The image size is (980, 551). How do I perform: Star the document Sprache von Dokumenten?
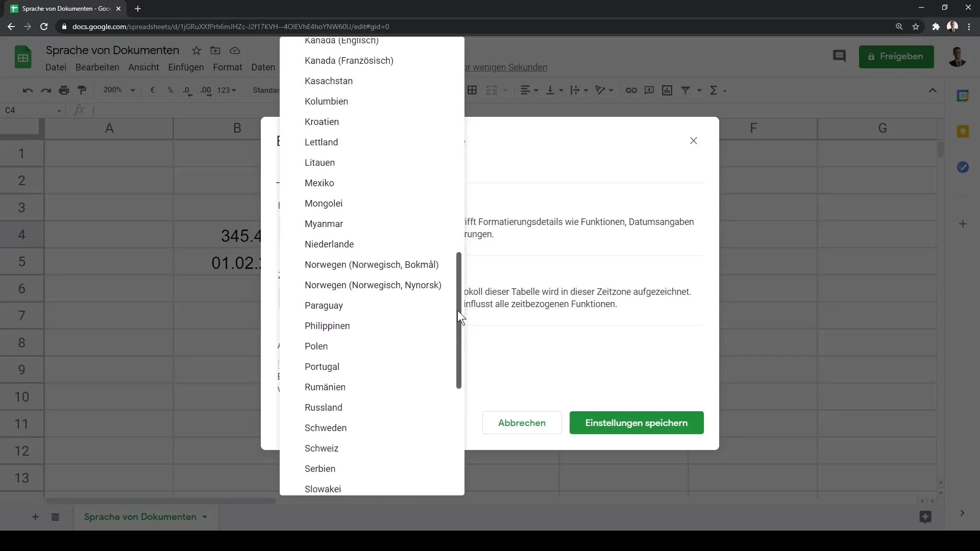[197, 51]
